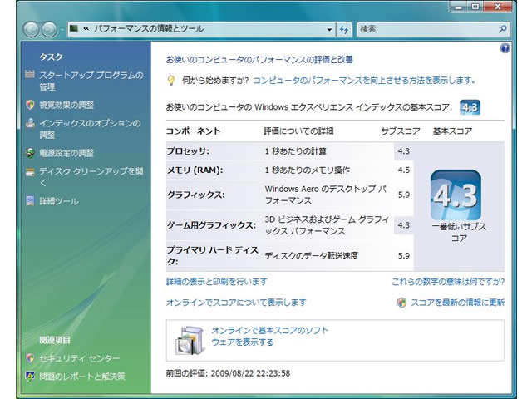
Task: Click the large 4.3 base score badge
Action: point(455,196)
